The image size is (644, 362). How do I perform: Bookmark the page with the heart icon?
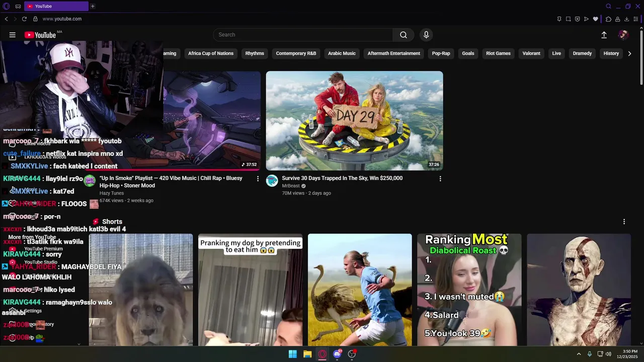[595, 19]
